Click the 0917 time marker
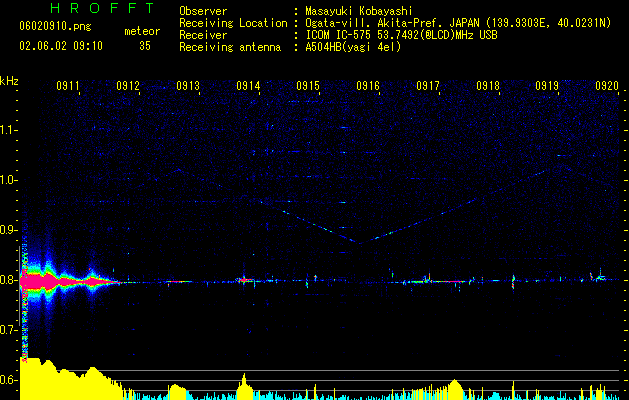 428,85
